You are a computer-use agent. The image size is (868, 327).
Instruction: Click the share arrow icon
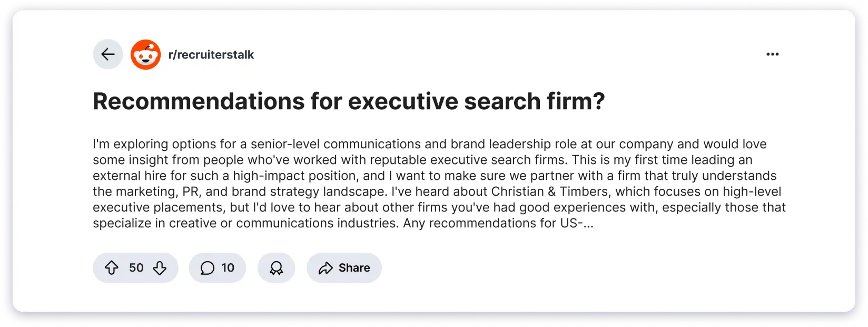[x=325, y=267]
